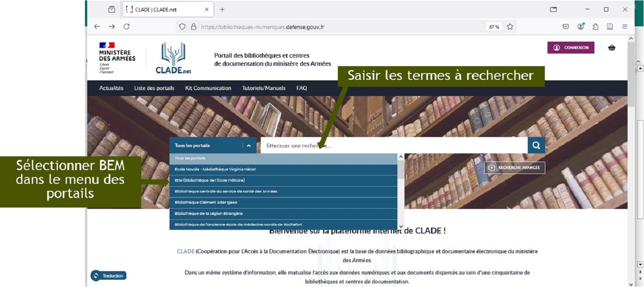Bookmark the page with the star icon
Screen dimensions: 644x287
pyautogui.click(x=510, y=27)
